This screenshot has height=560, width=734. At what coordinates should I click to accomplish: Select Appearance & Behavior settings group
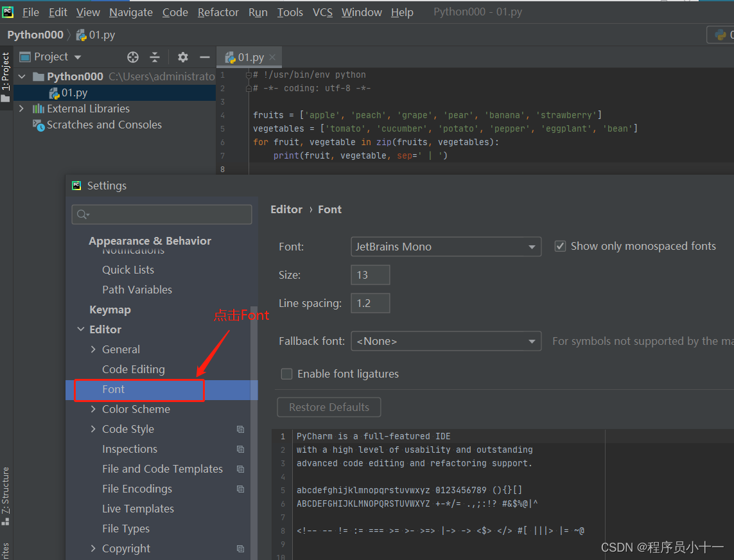[x=150, y=241]
